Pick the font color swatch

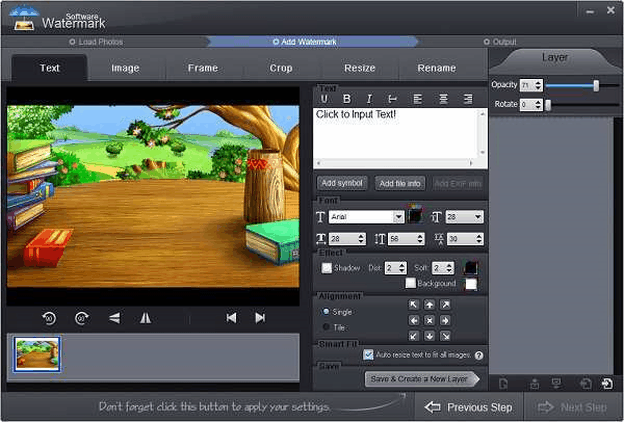tap(415, 217)
